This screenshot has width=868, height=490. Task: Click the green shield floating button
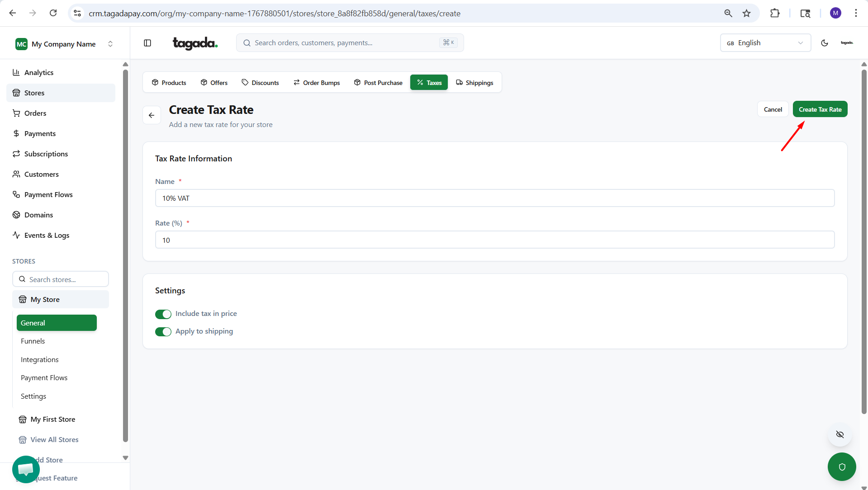pos(841,466)
